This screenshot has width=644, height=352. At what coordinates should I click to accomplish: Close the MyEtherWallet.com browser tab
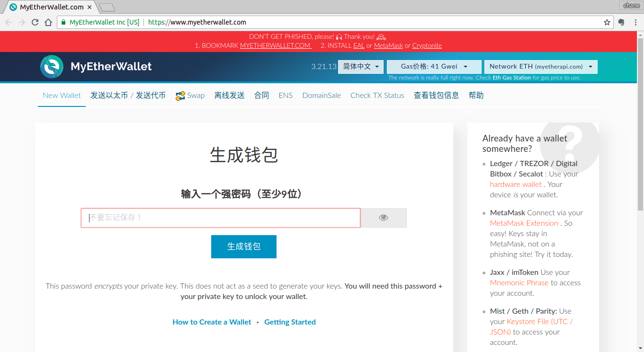[89, 7]
